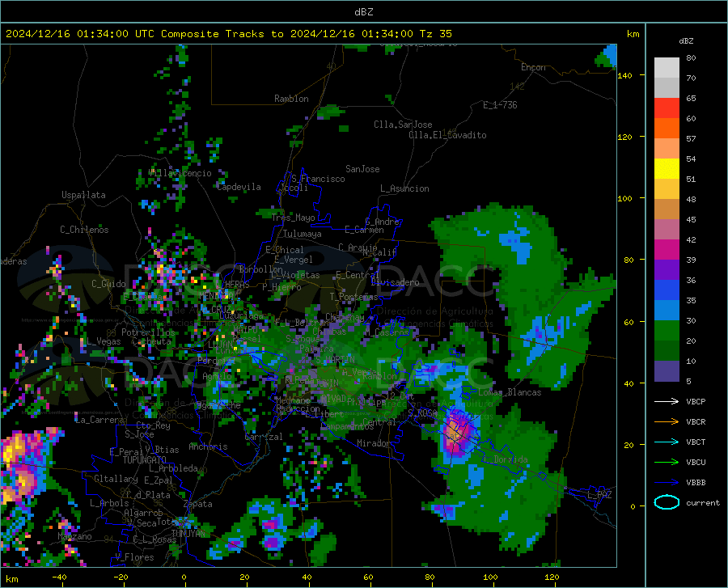Pick the bright green 20 dBZ swatch
Image resolution: width=728 pixels, height=588 pixels.
(x=667, y=331)
